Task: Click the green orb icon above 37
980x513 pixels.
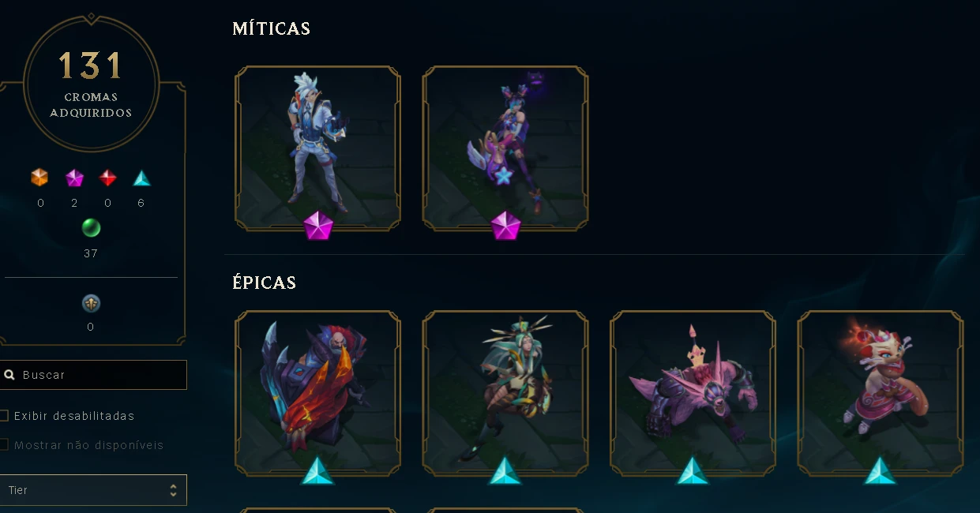Action: tap(91, 228)
